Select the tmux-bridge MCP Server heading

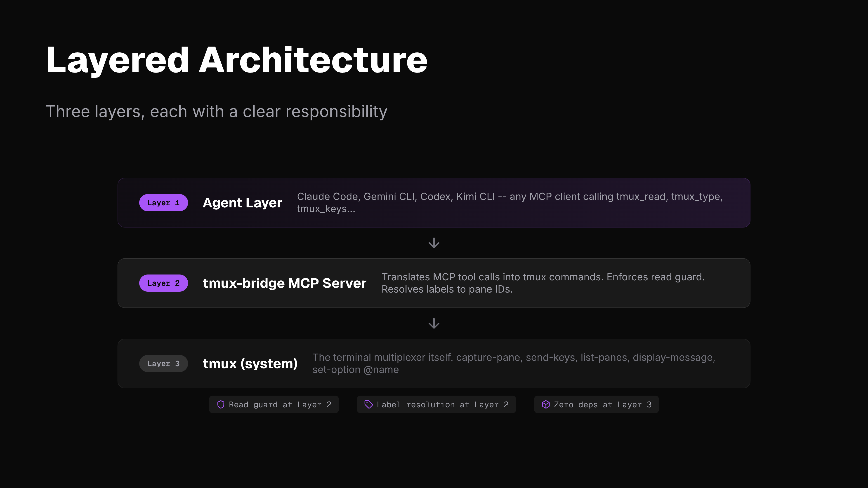click(x=284, y=283)
